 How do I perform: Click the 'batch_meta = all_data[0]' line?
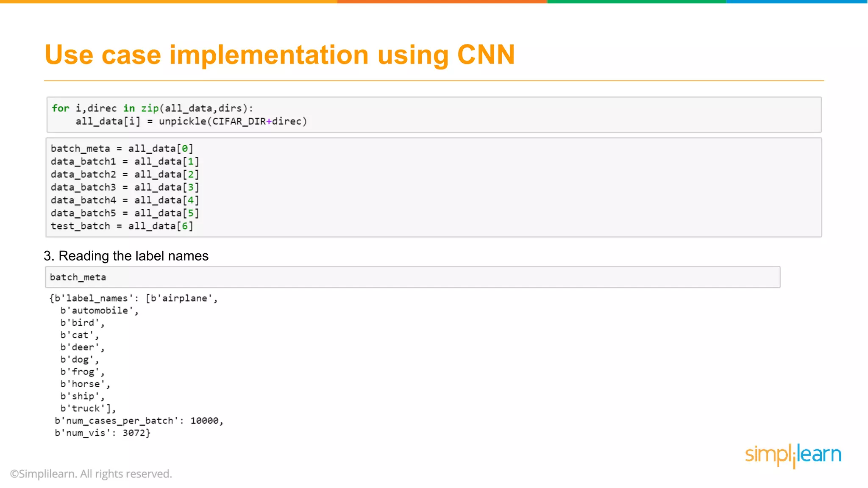122,149
